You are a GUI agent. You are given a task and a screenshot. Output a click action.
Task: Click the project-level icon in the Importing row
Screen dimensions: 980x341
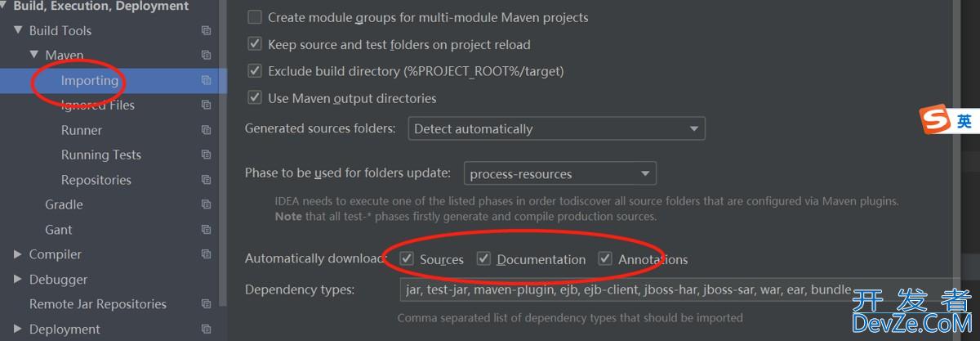tap(206, 80)
